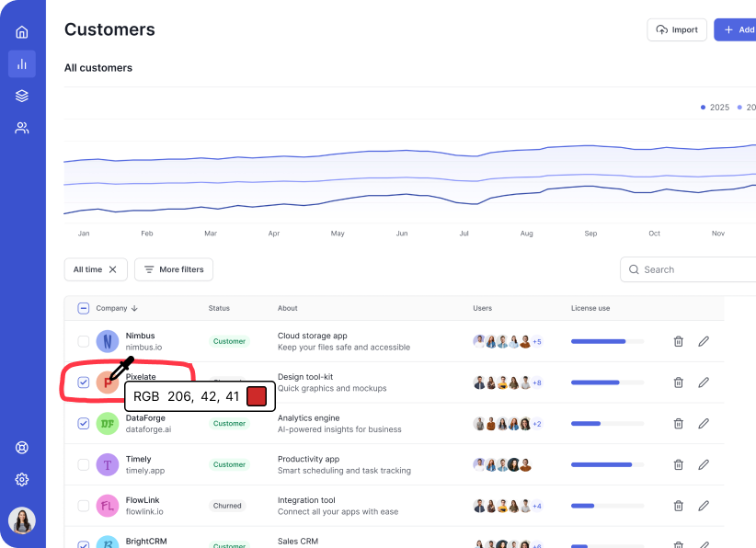The image size is (756, 548).
Task: Click the Import button
Action: 677,29
